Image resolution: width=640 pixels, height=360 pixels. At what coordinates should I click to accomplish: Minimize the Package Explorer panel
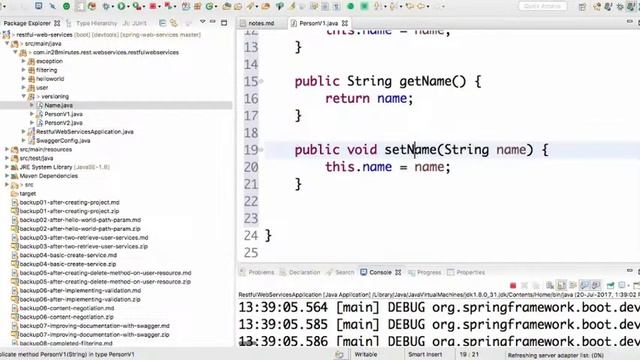[x=213, y=22]
